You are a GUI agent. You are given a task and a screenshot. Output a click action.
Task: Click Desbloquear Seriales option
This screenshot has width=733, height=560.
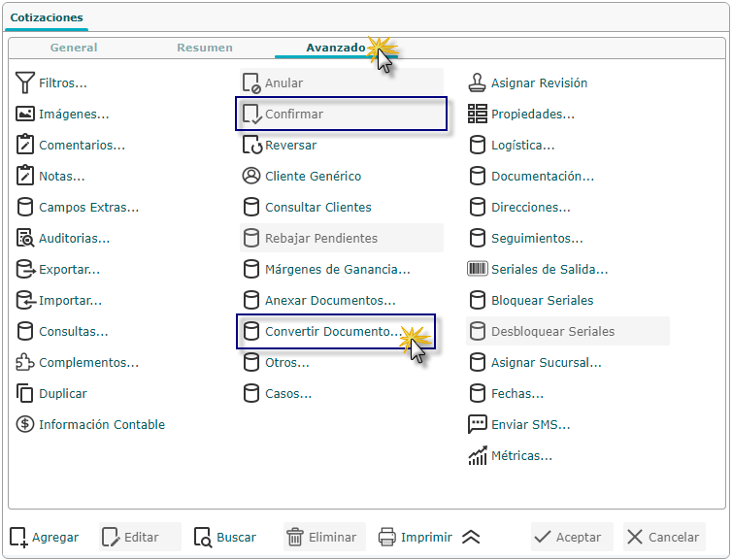(568, 331)
